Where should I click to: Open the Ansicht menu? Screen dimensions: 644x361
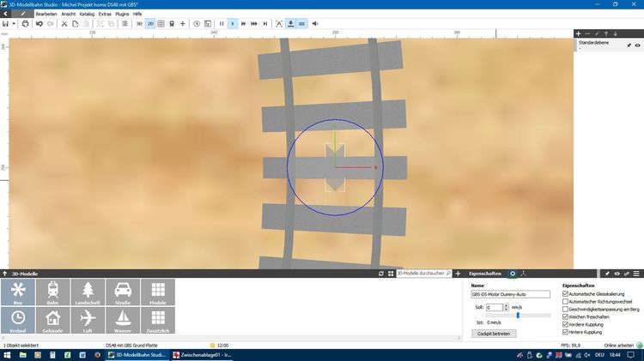point(68,14)
